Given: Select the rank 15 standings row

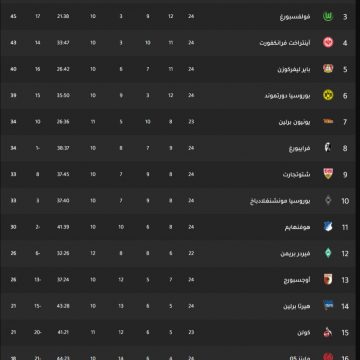Looking at the screenshot, I should pos(180,332).
